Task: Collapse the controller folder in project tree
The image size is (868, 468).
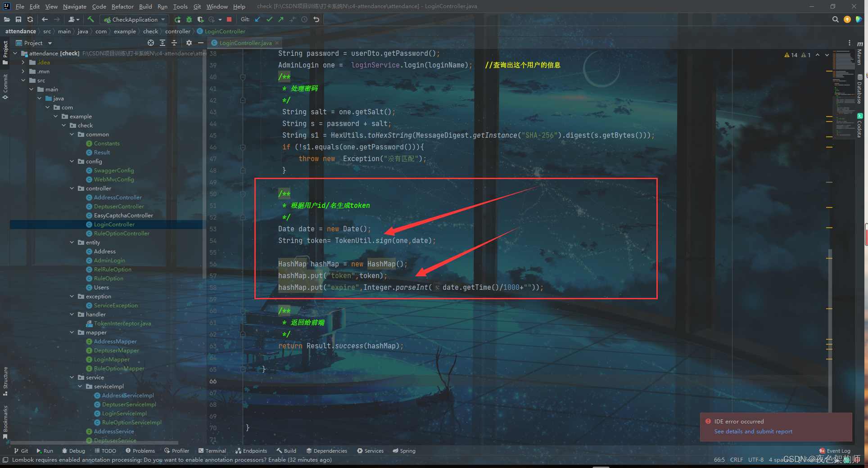Action: (x=72, y=189)
